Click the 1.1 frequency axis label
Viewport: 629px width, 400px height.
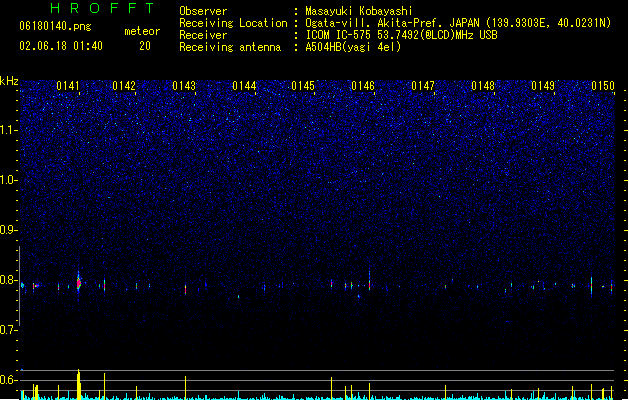click(9, 130)
